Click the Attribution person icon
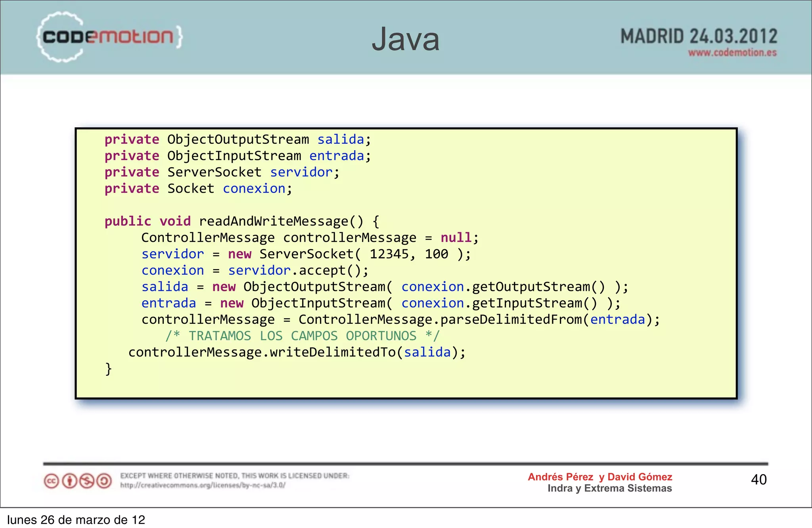This screenshot has height=528, width=812. [x=69, y=481]
